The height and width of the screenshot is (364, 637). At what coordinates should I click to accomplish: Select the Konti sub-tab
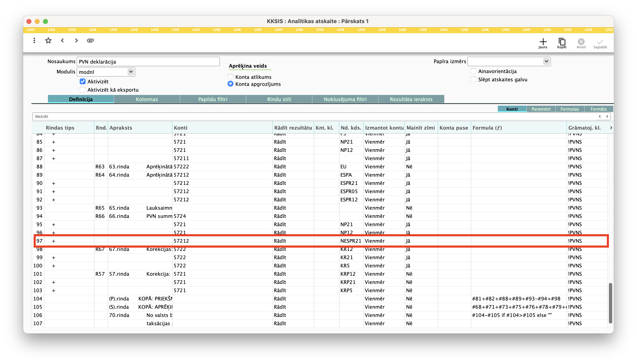(512, 109)
